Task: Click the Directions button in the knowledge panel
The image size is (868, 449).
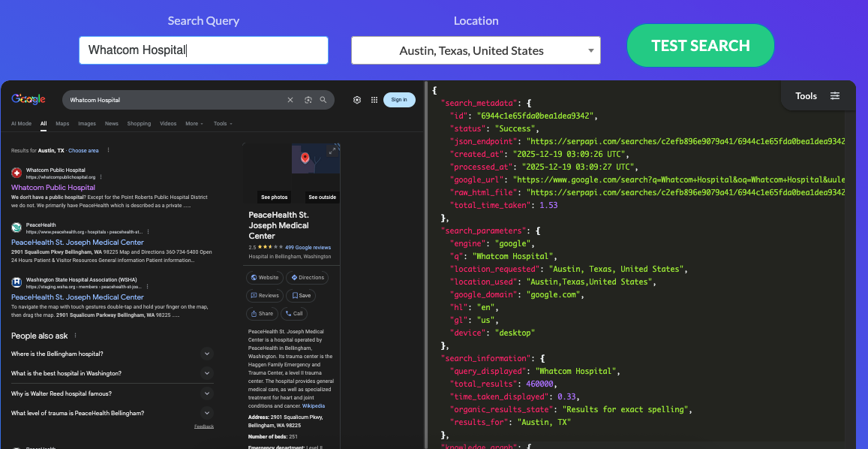Action: pos(307,278)
